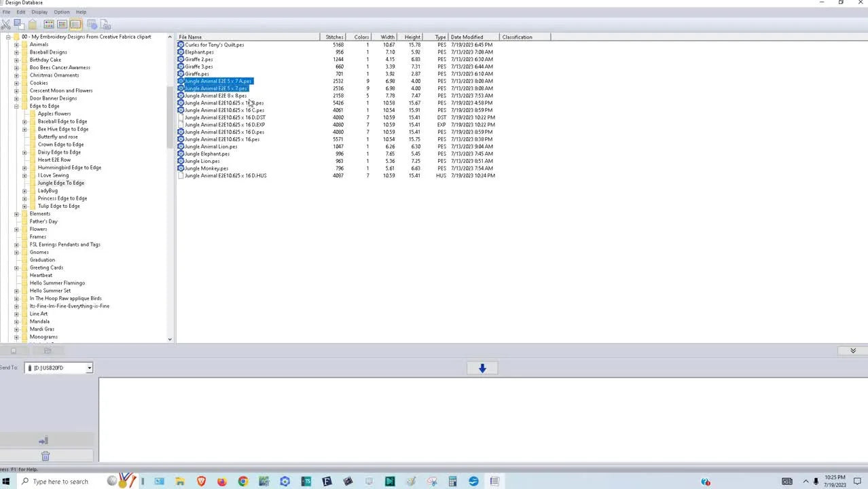Click the send to device icon button

point(43,441)
